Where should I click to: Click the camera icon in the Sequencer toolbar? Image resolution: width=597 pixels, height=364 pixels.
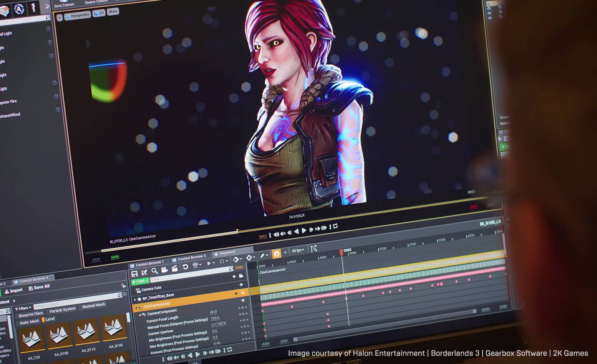pyautogui.click(x=165, y=270)
